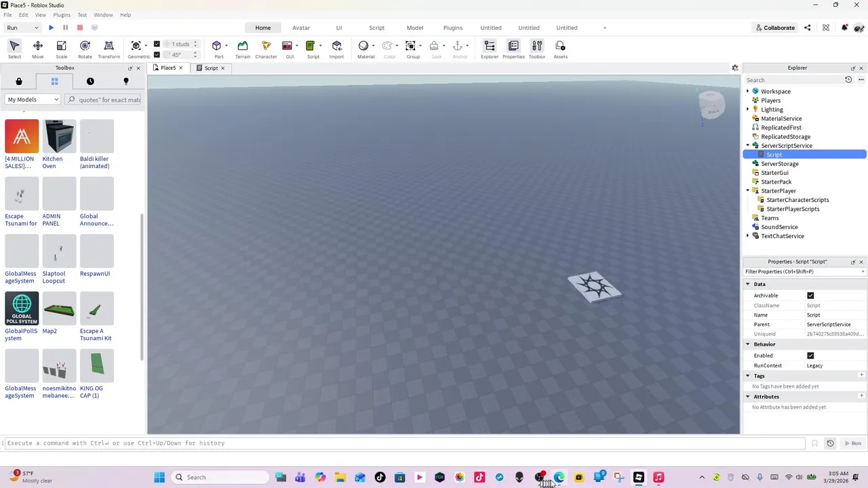
Task: Toggle the 45° rotation snap checkbox
Action: pos(157,55)
